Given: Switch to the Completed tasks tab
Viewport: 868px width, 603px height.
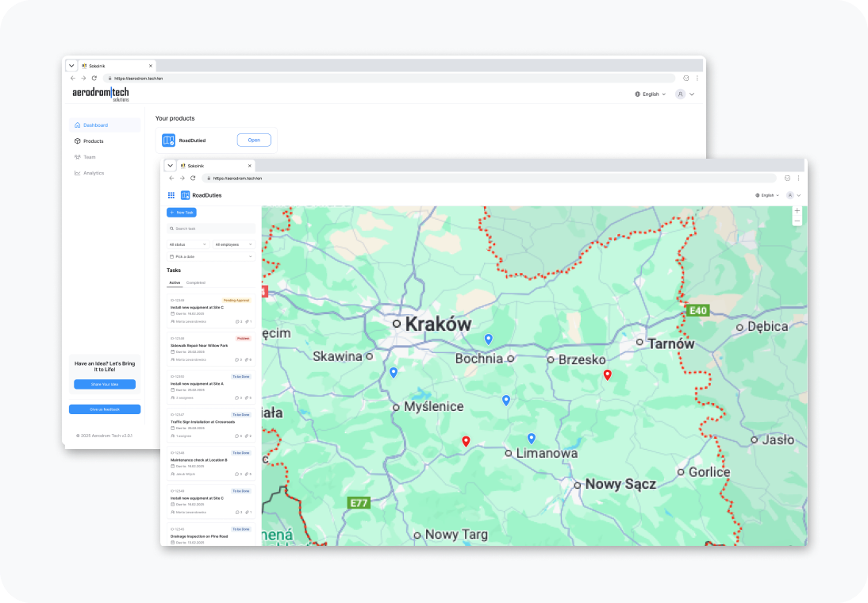Looking at the screenshot, I should coord(196,283).
